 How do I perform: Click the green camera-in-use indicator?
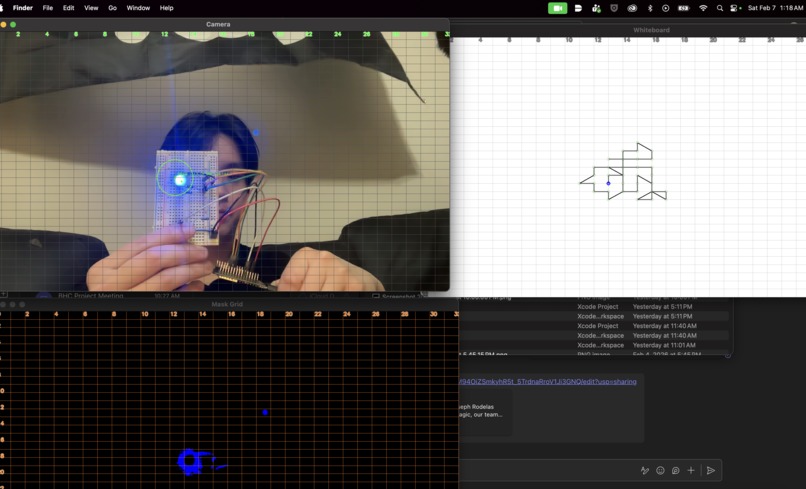tap(557, 8)
